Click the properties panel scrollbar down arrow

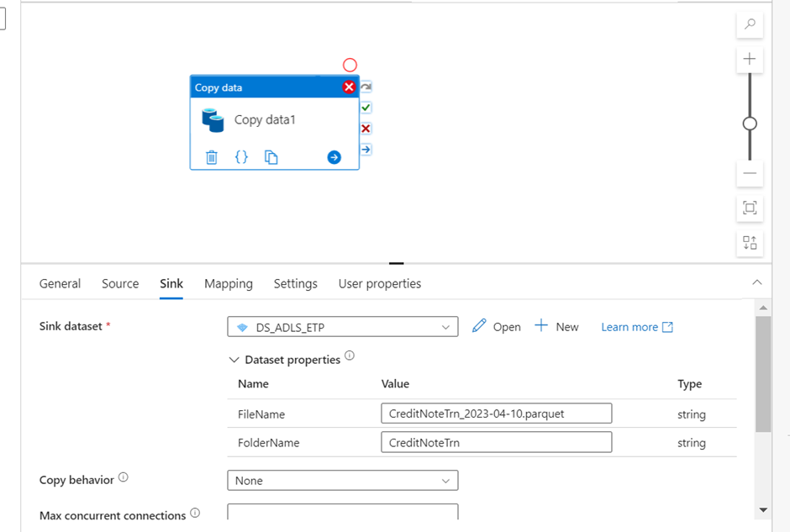pos(763,510)
